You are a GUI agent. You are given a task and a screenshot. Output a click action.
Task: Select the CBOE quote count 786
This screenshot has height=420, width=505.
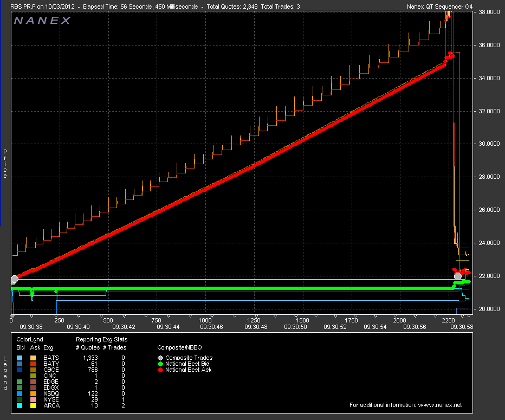pyautogui.click(x=93, y=370)
